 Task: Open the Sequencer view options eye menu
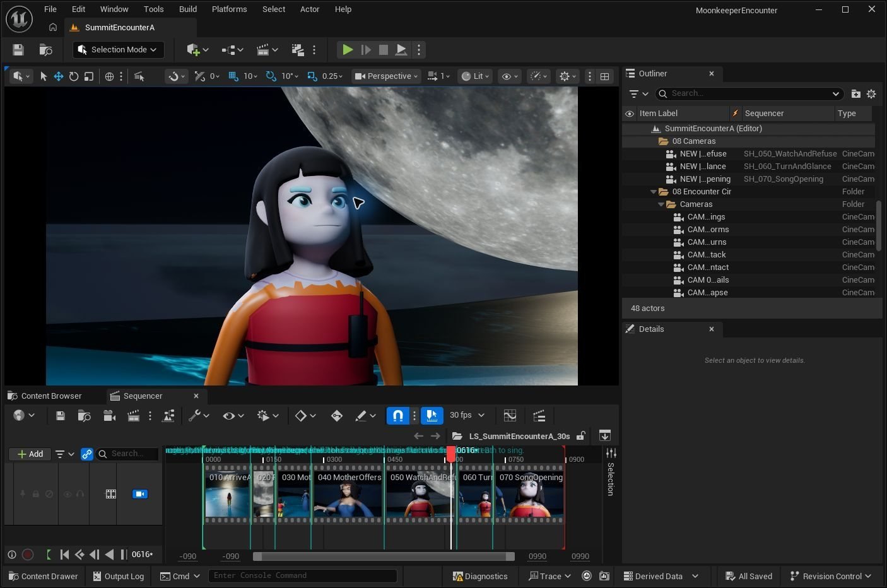pos(233,416)
